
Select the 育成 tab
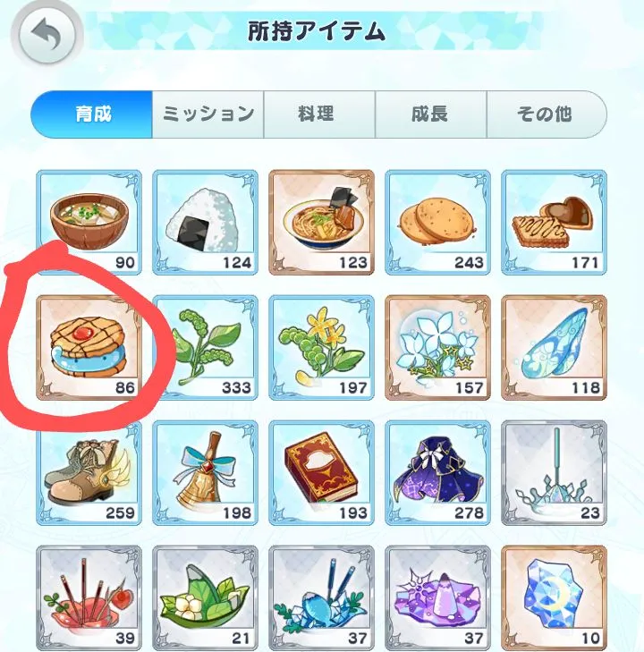point(92,114)
